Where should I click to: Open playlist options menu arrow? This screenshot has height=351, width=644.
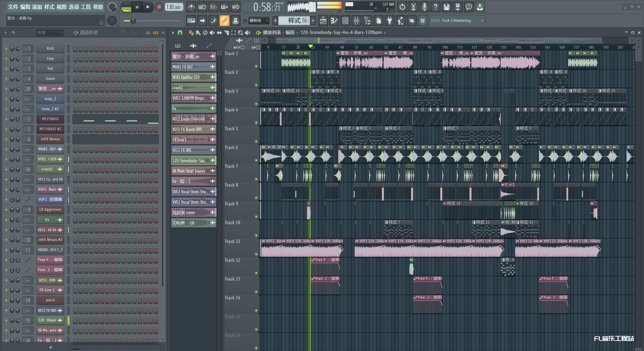(x=173, y=33)
